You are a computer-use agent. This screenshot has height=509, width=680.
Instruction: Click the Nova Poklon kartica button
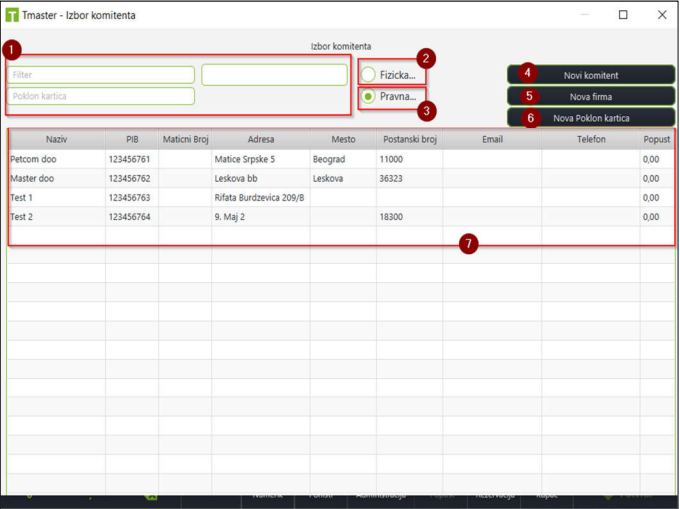(591, 118)
